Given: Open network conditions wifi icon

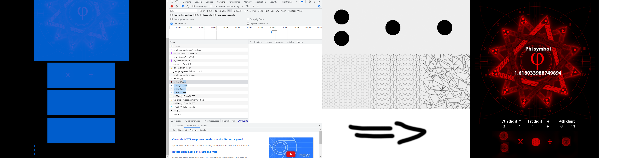Looking at the screenshot, I should (x=247, y=6).
